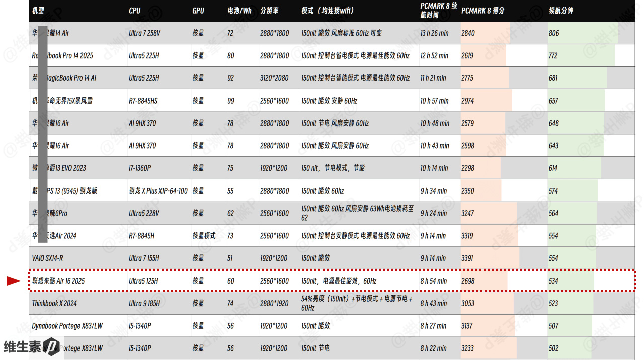Screen dimensions: 644x360
Task: Click the 806 minutes green bar
Action: point(583,33)
